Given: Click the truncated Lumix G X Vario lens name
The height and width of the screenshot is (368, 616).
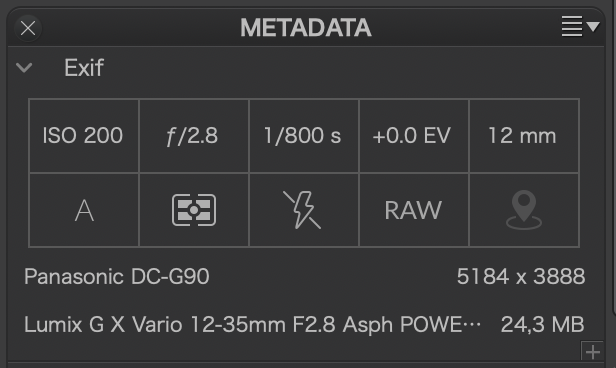Looking at the screenshot, I should 252,325.
